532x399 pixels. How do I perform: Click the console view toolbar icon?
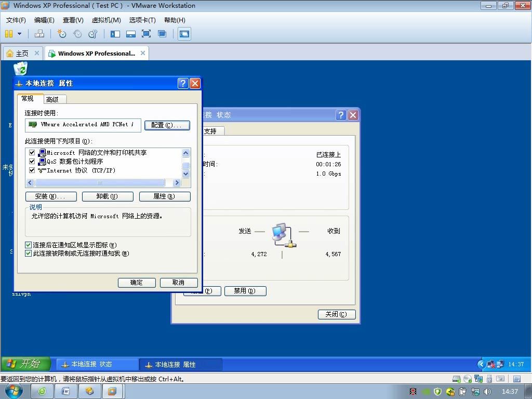pos(184,34)
